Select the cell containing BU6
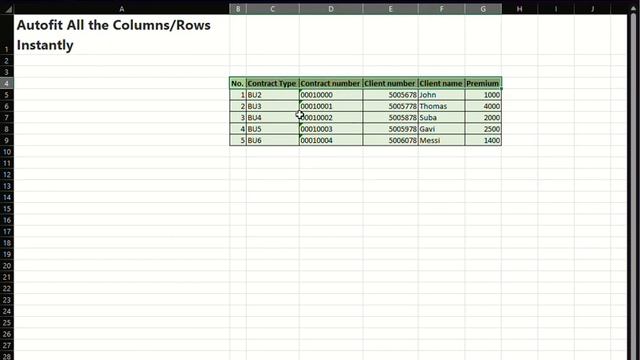This screenshot has width=640, height=360. tap(273, 140)
